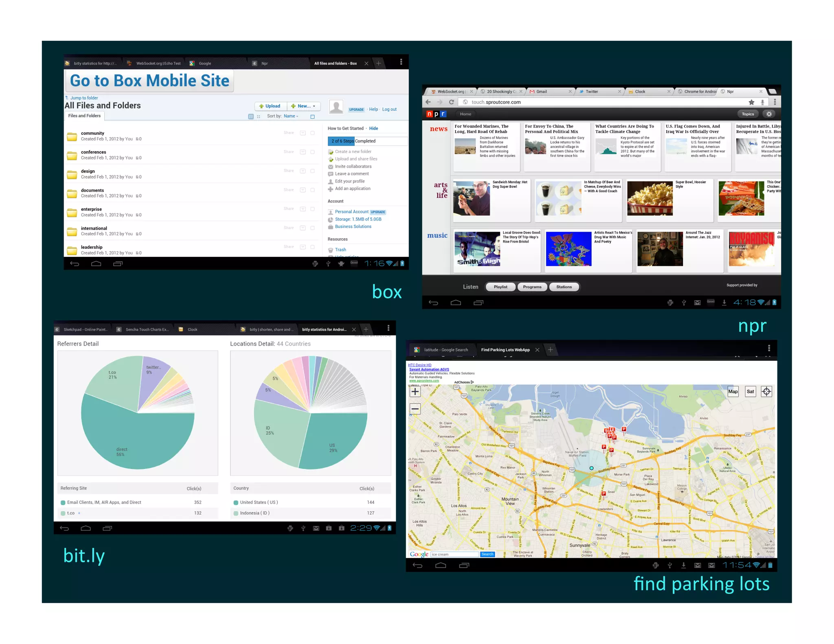Check the community folder checkbox
834x644 pixels.
[x=312, y=133]
